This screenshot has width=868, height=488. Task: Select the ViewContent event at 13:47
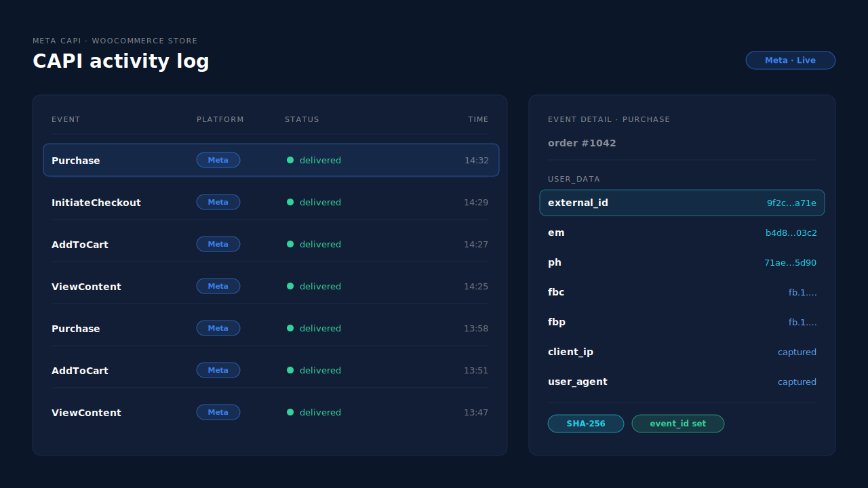[x=271, y=412]
